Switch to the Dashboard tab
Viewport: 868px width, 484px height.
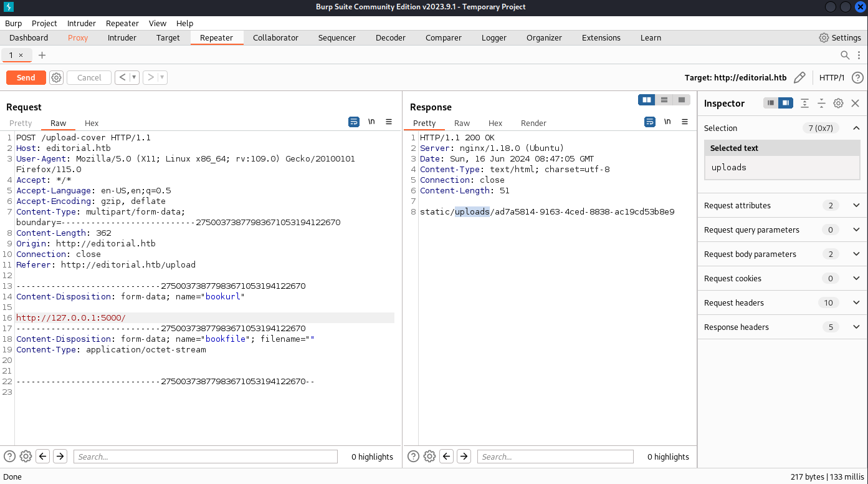(x=29, y=37)
